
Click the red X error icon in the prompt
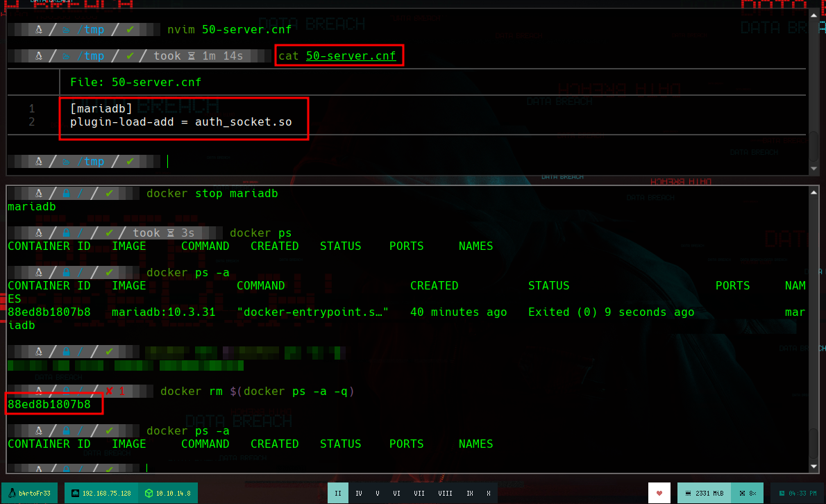[109, 392]
